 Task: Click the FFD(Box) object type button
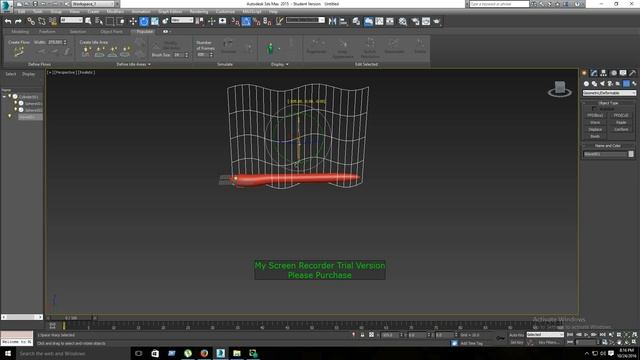click(x=595, y=116)
